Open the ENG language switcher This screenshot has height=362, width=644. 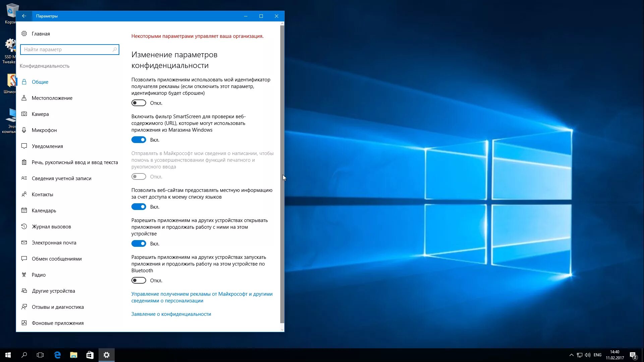pos(597,355)
